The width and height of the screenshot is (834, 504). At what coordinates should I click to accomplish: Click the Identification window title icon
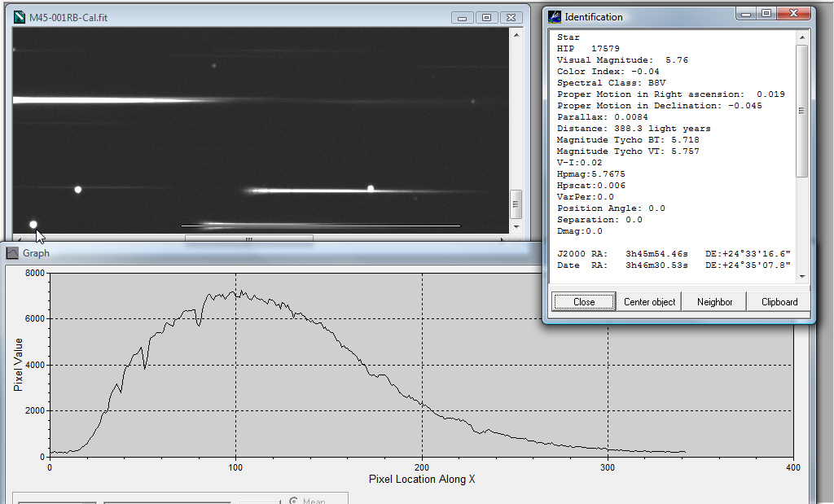click(555, 16)
